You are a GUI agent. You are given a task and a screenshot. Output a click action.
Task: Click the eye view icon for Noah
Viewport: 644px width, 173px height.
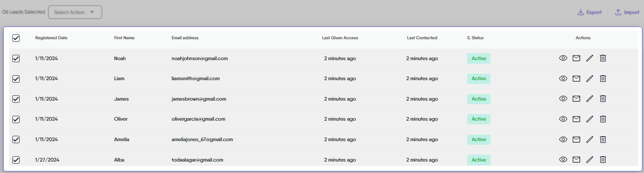[x=563, y=58]
